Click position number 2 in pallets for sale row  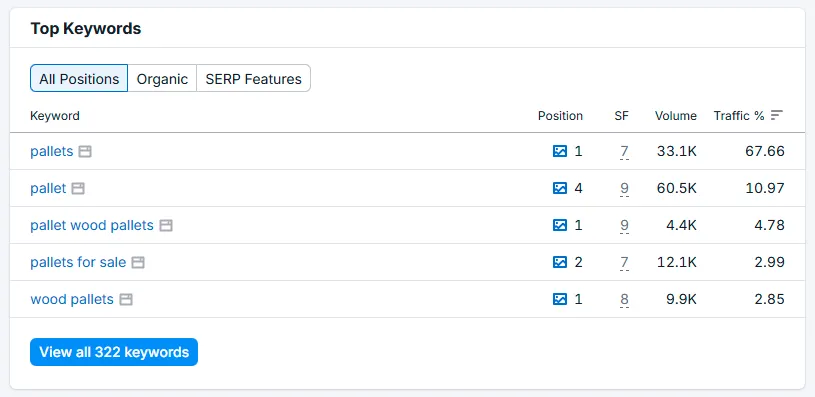[x=578, y=262]
